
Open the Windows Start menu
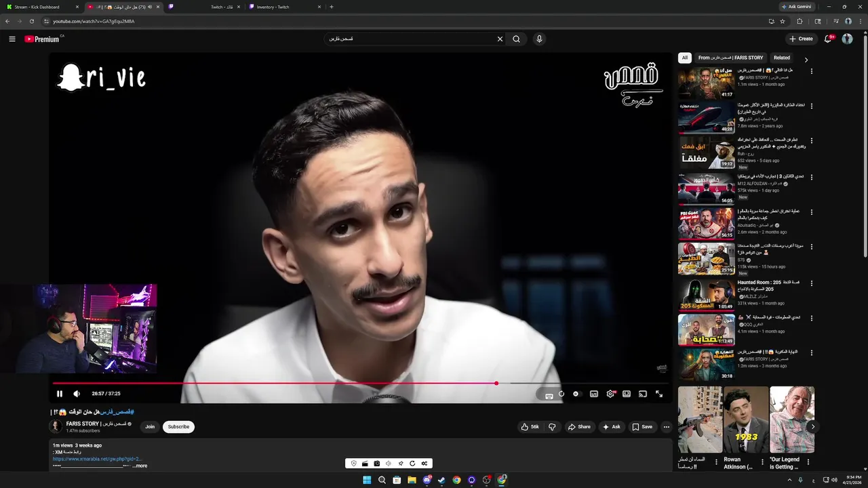pos(367,480)
